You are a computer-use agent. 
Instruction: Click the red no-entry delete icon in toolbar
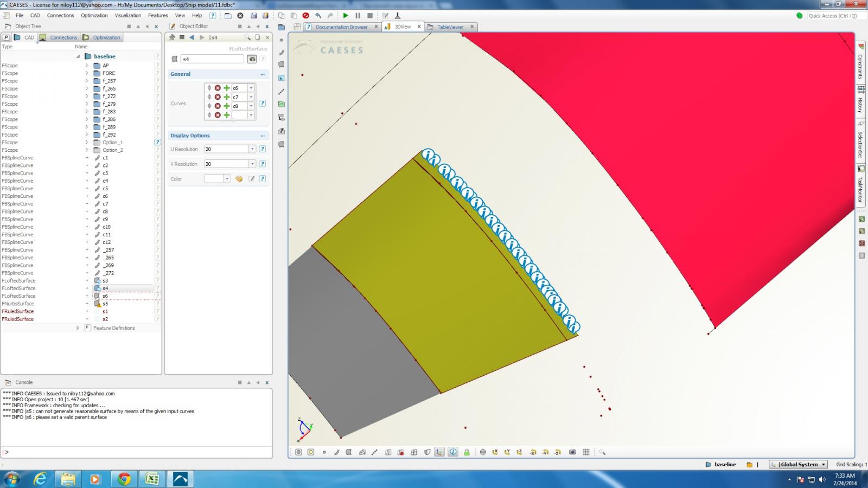[306, 16]
